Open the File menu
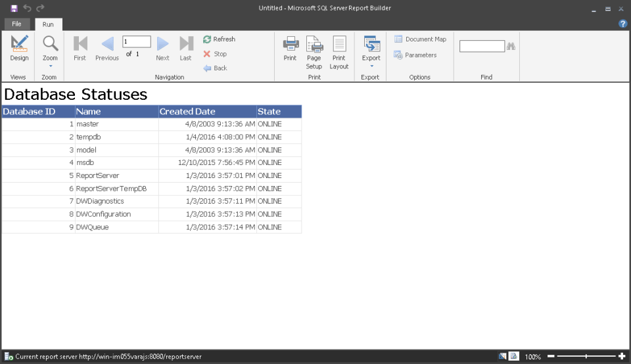This screenshot has width=631, height=364. 16,24
